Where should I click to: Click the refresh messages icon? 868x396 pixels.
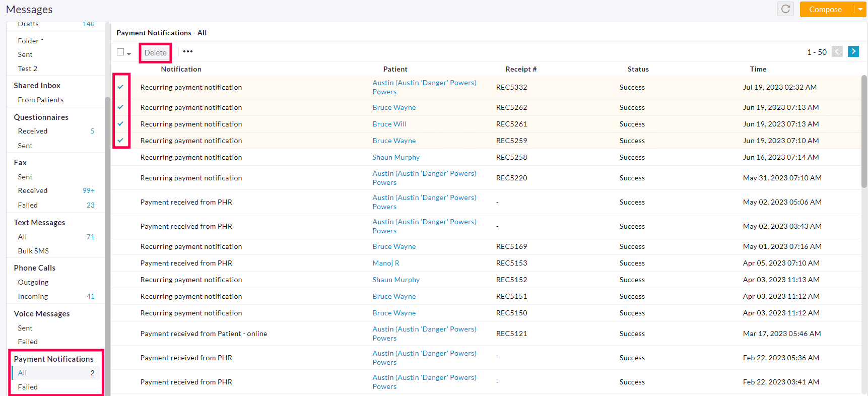(x=785, y=9)
